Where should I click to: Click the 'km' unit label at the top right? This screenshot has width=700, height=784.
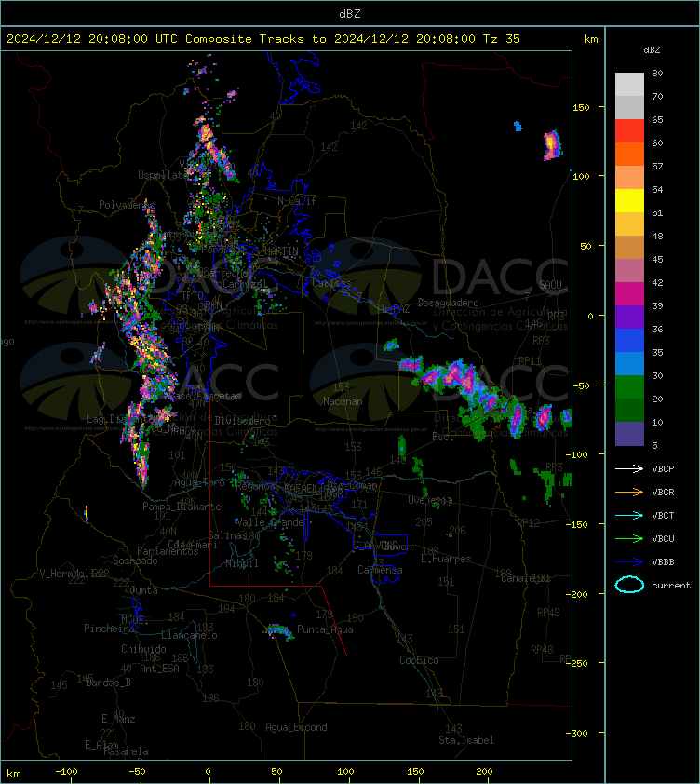point(590,39)
